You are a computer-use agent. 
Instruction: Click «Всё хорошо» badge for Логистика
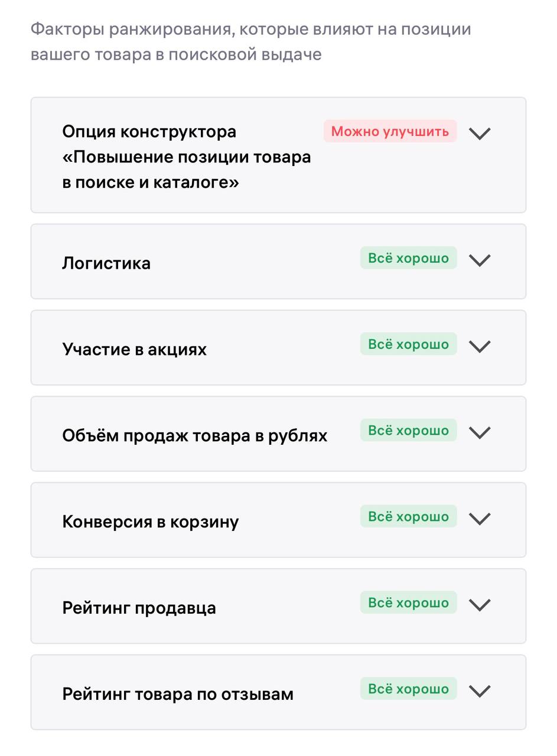(x=408, y=258)
